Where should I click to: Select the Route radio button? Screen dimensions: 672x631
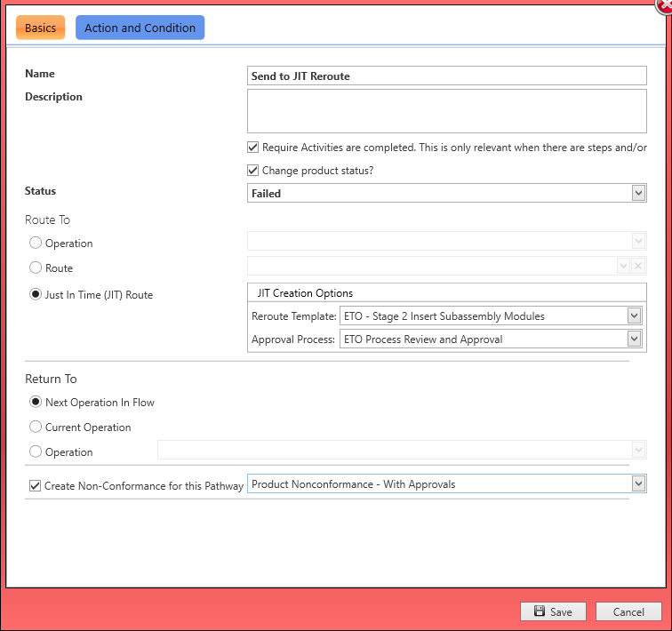coord(36,268)
